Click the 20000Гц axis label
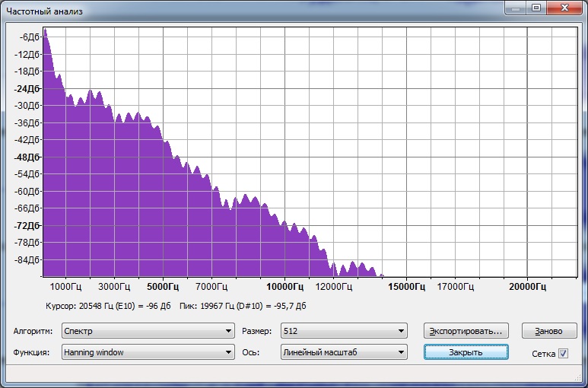The height and width of the screenshot is (388, 588). (527, 287)
